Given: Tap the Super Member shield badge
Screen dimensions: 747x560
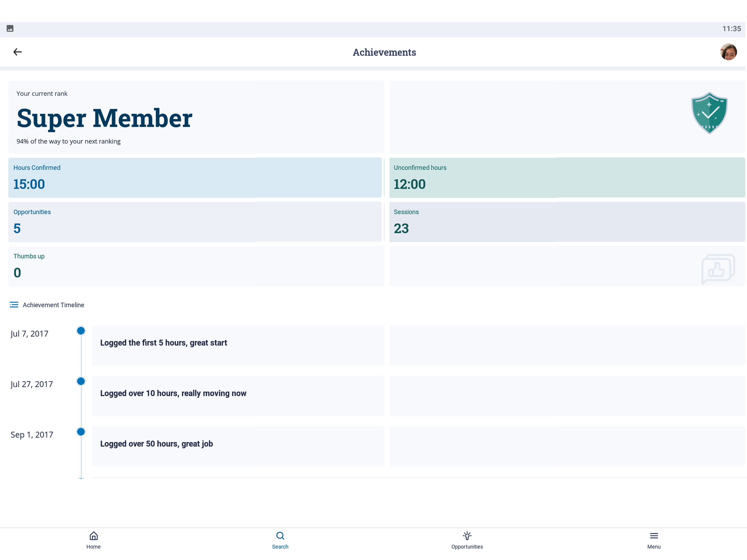Looking at the screenshot, I should (709, 113).
